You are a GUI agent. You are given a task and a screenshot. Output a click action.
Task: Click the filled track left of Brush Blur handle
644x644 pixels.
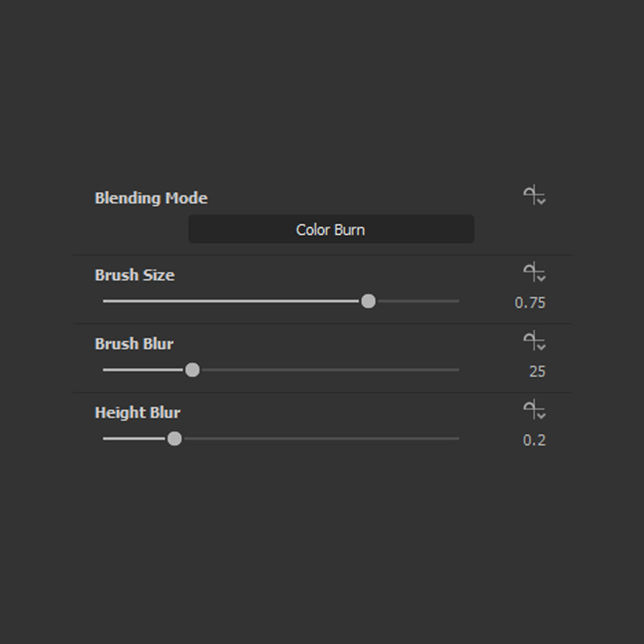tap(145, 370)
